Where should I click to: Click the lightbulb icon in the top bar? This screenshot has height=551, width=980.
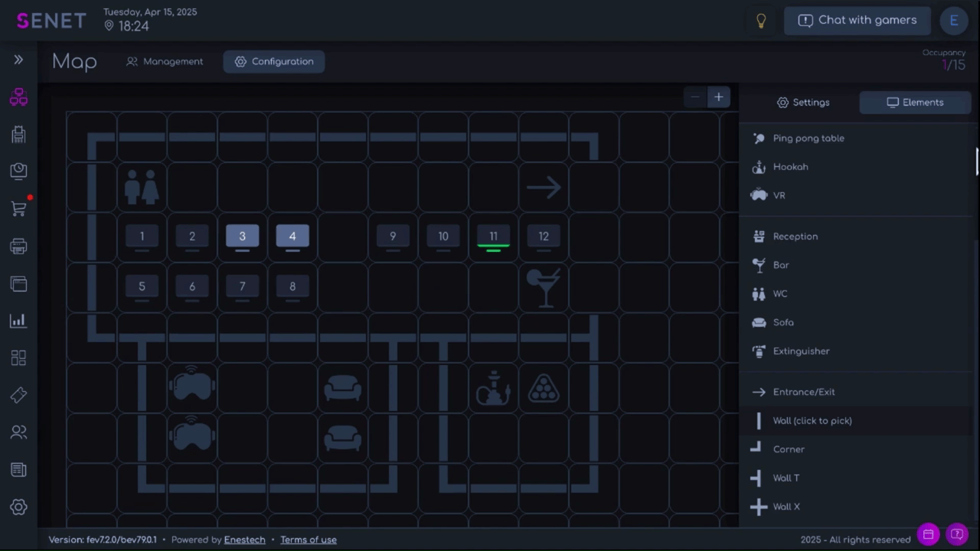click(x=761, y=20)
